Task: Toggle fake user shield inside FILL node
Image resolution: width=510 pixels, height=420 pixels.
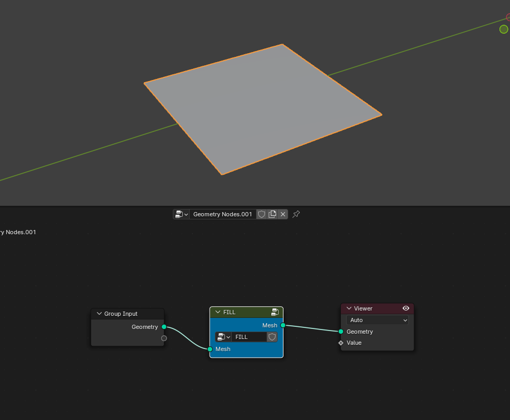Action: pyautogui.click(x=272, y=337)
